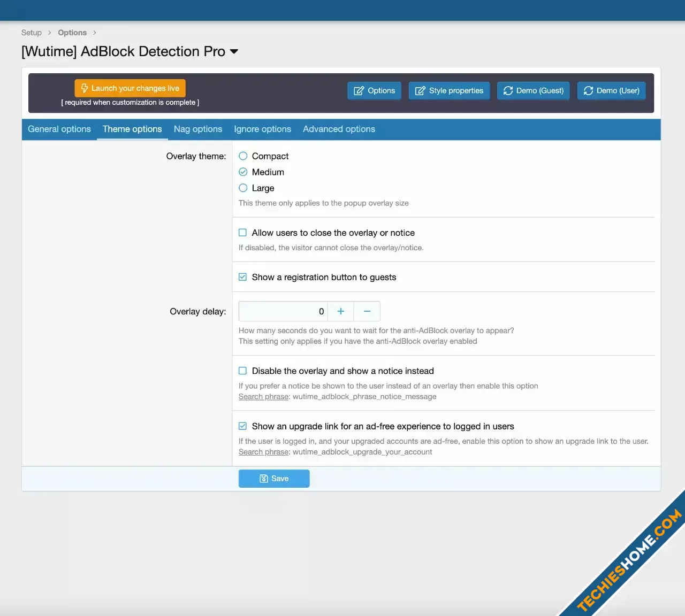
Task: Click the refresh icon on Demo (User)
Action: pos(589,91)
